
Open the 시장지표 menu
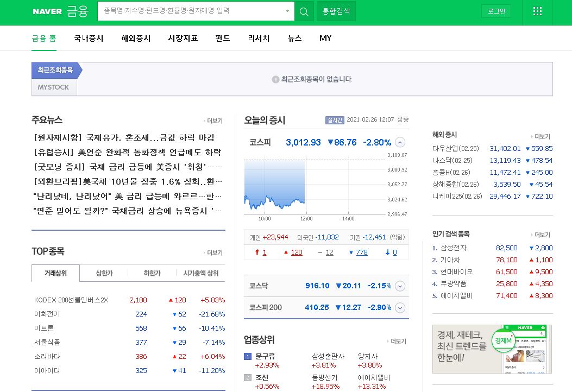[x=183, y=39]
